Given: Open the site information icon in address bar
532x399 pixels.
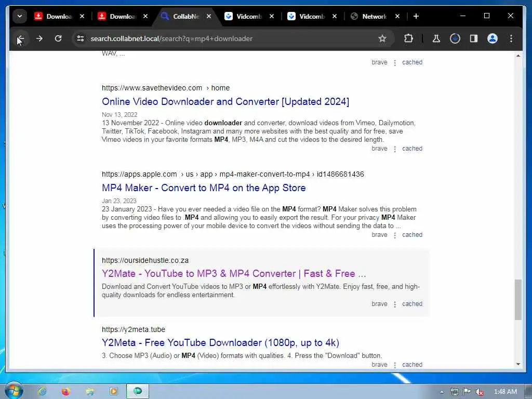Looking at the screenshot, I should coord(81,38).
